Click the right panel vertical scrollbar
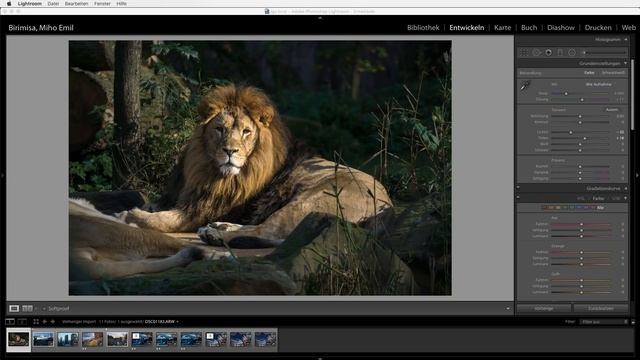 [633, 95]
